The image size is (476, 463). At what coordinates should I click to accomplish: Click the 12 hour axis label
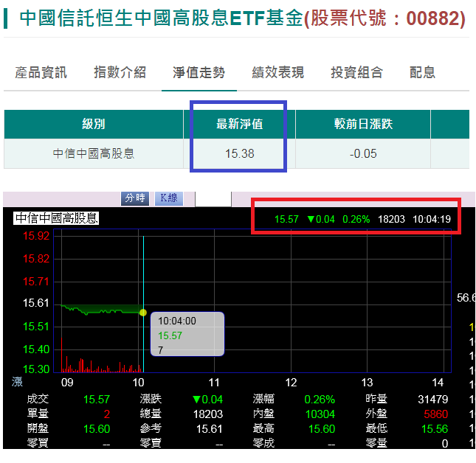(291, 383)
